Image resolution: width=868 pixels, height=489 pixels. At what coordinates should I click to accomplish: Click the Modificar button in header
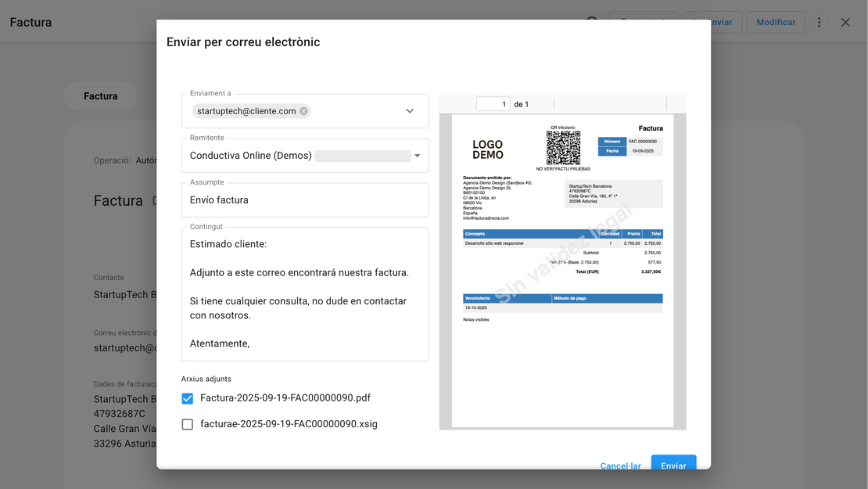tap(776, 22)
